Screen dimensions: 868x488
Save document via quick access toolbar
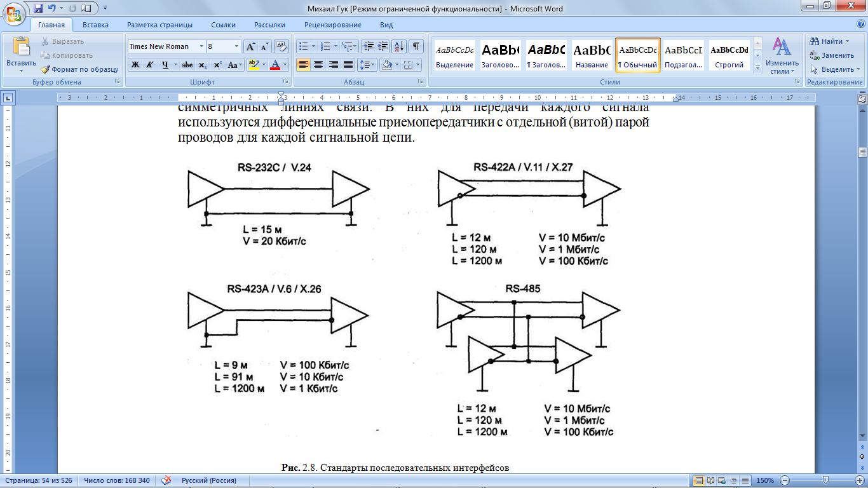[38, 9]
